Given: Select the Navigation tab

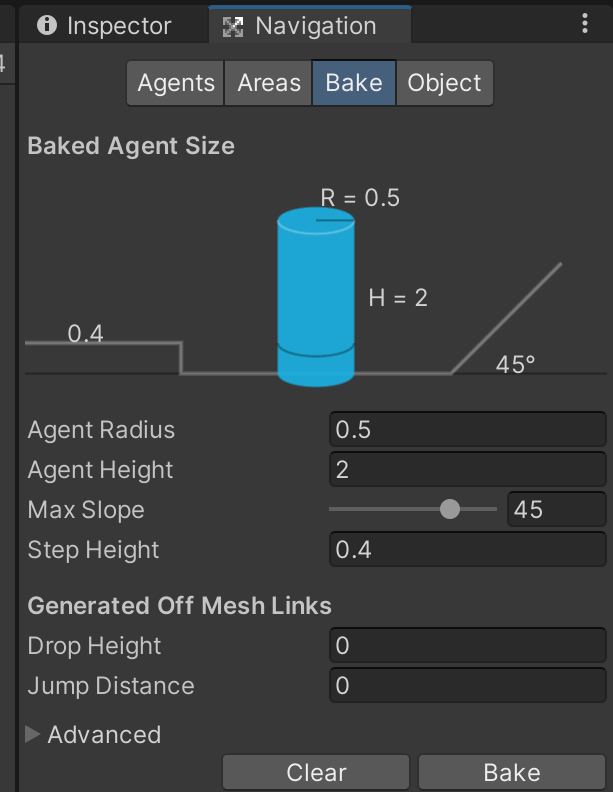Looking at the screenshot, I should tap(310, 25).
